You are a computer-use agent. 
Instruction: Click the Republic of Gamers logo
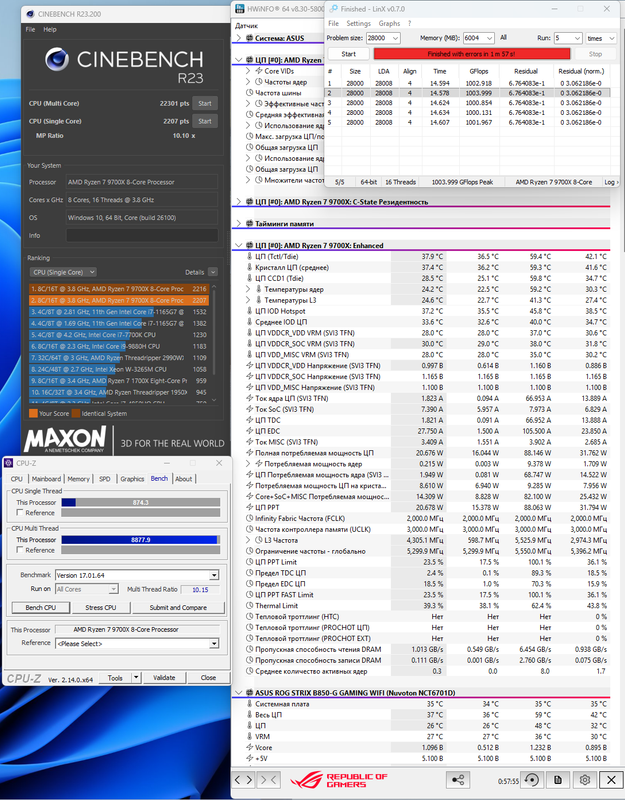pyautogui.click(x=339, y=780)
